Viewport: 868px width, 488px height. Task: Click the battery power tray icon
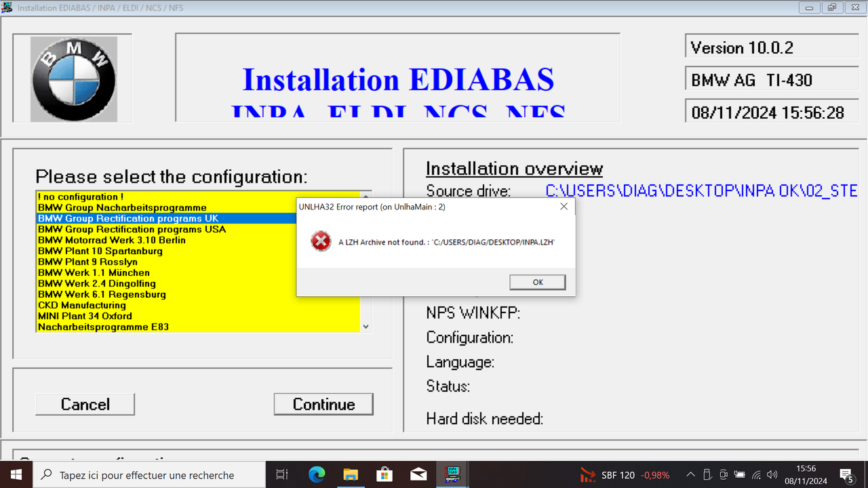pos(740,474)
